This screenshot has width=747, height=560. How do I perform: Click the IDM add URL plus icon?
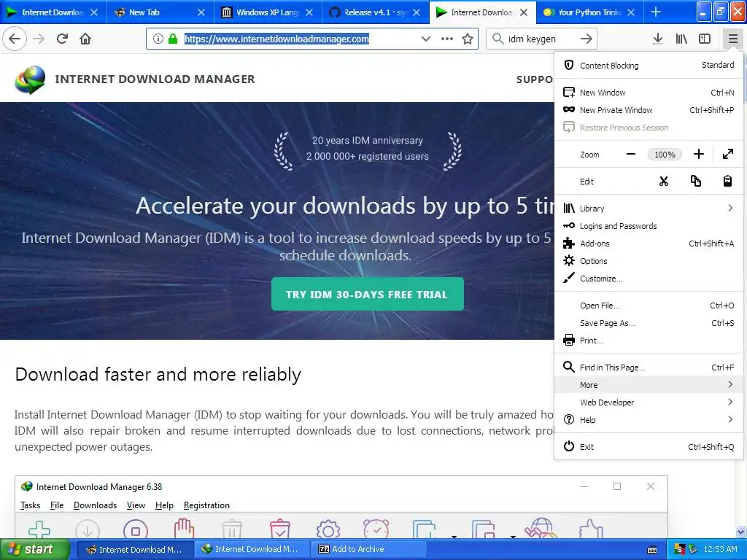click(39, 529)
